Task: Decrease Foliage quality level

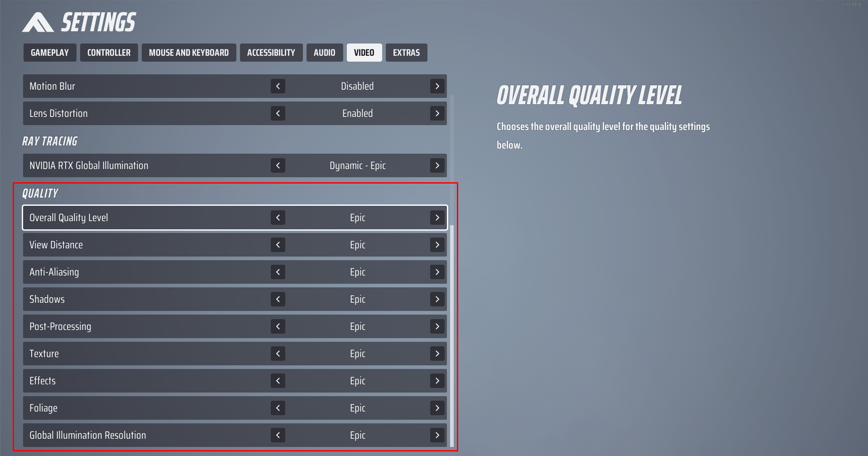Action: click(x=278, y=408)
